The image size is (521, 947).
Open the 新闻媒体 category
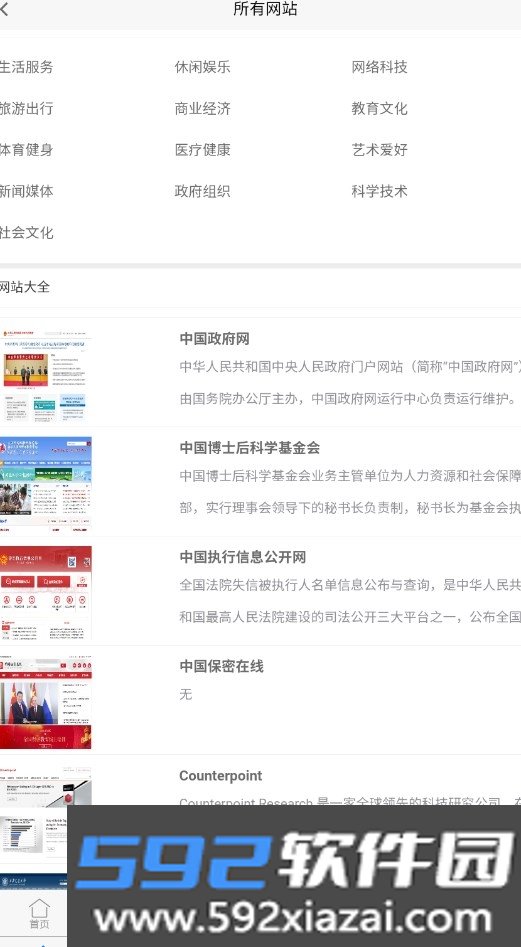click(x=26, y=191)
